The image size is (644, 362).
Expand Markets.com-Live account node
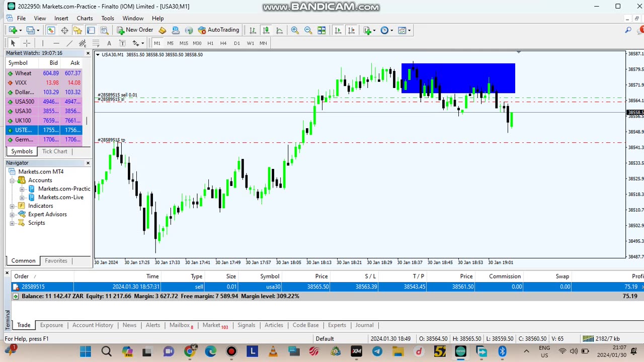[22, 198]
